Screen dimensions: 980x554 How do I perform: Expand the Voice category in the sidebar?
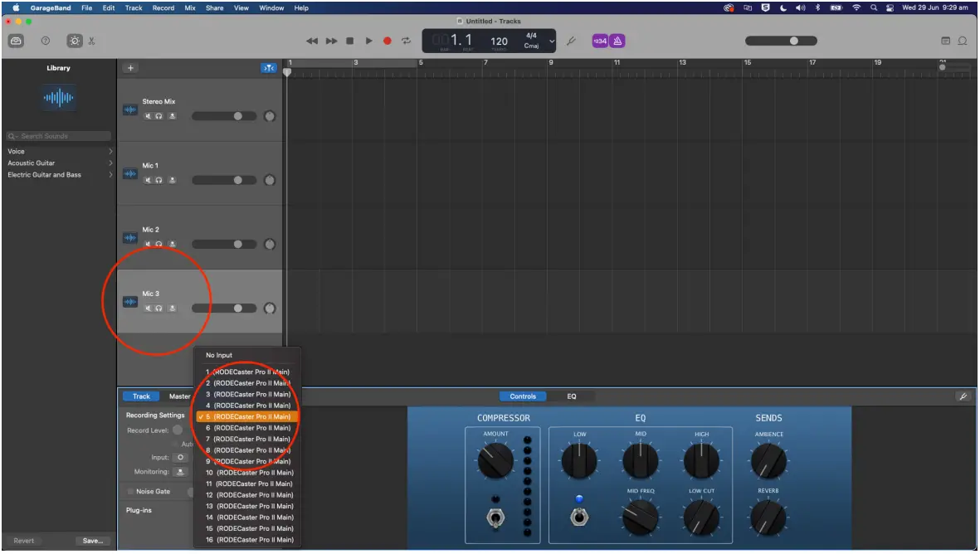[x=57, y=151]
